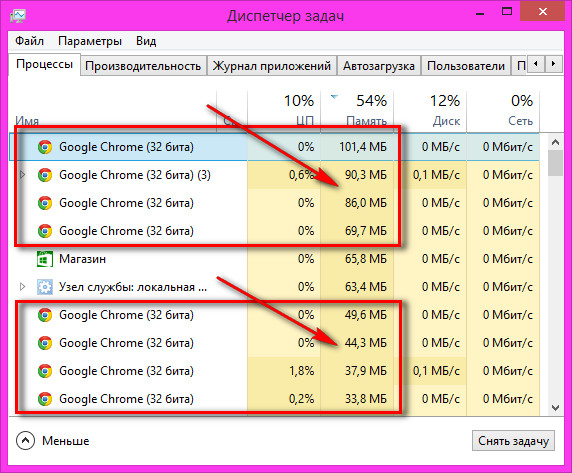Click the Меньше label to collapse details
The image size is (572, 473).
pos(66,441)
